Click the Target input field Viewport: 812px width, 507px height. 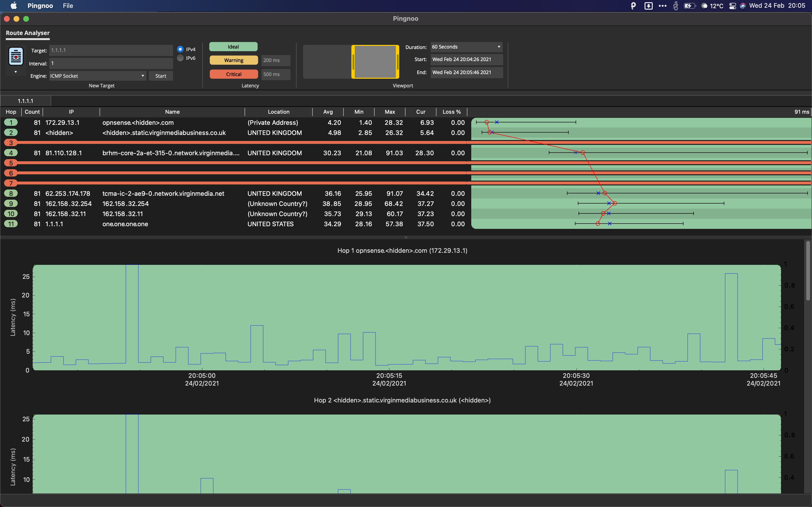point(111,50)
